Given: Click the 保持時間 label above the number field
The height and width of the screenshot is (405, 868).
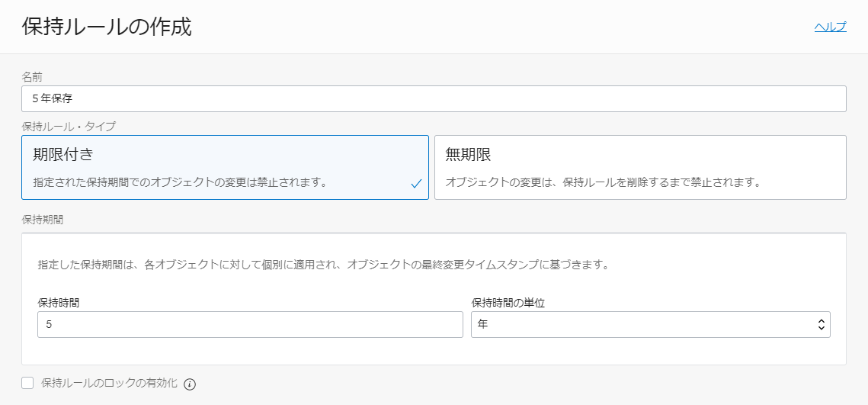Looking at the screenshot, I should pos(57,303).
